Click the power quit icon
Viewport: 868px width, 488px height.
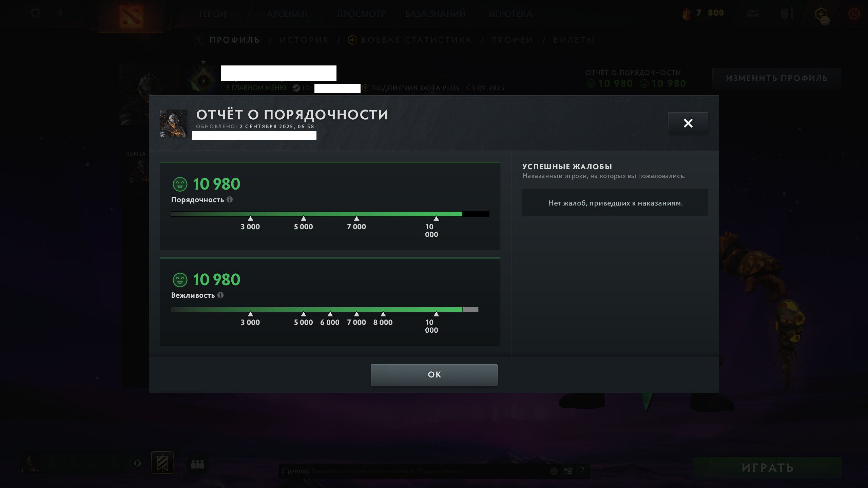pyautogui.click(x=854, y=14)
